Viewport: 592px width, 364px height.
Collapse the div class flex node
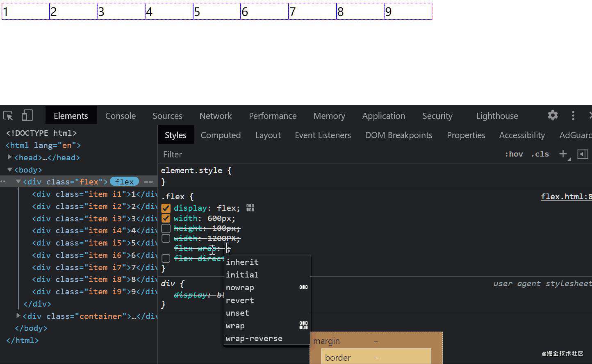[18, 181]
